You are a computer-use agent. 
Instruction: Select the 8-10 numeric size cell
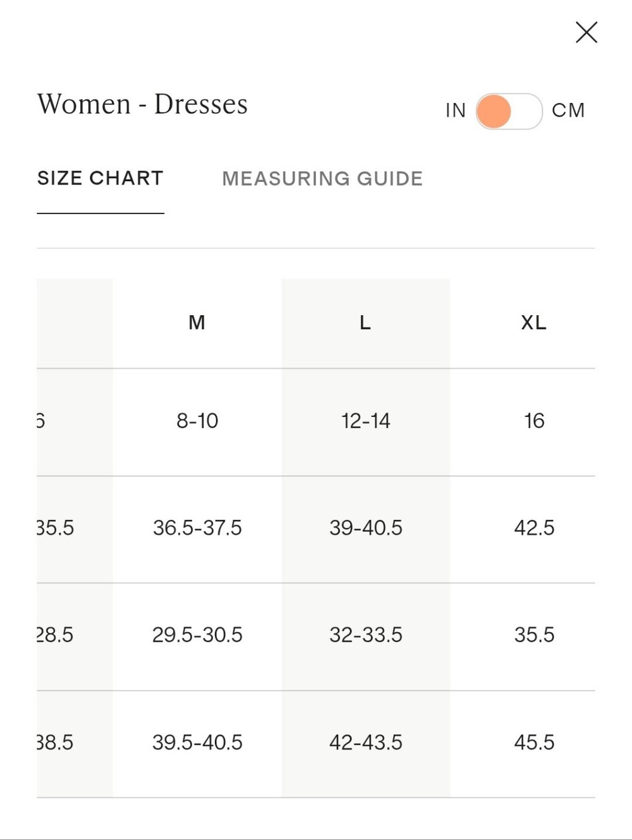tap(197, 421)
